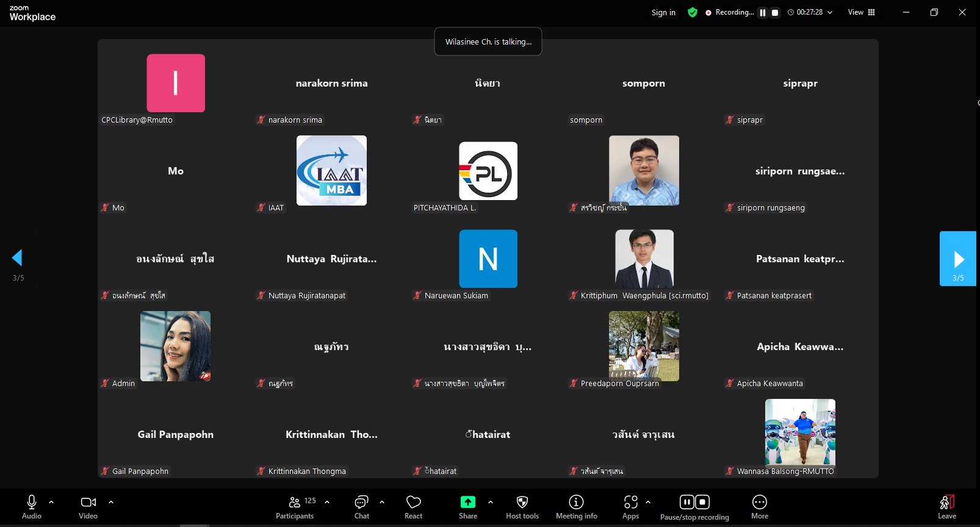This screenshot has height=527, width=980.
Task: Click muted mic icon beside Mo
Action: pos(105,207)
